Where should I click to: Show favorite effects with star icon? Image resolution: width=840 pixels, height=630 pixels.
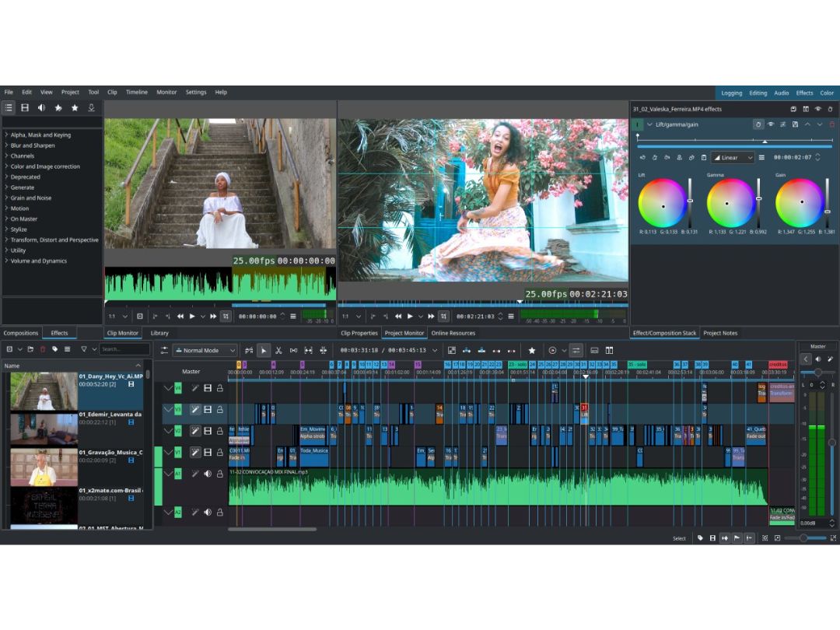pos(75,107)
